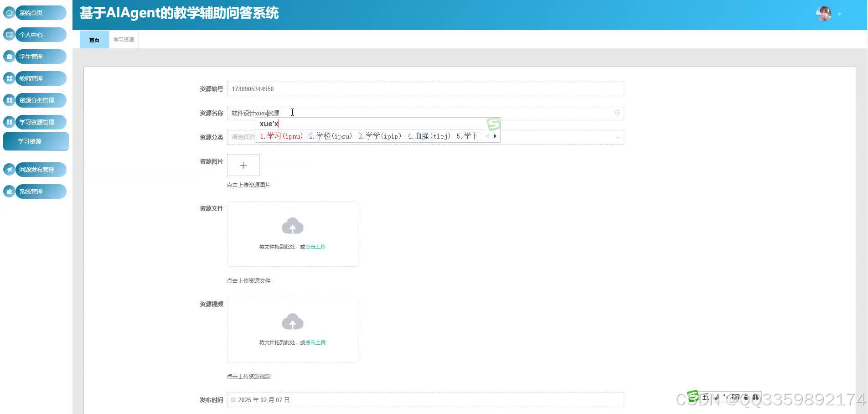The width and height of the screenshot is (868, 414).
Task: Expand the user avatar dropdown arrow
Action: coord(839,14)
